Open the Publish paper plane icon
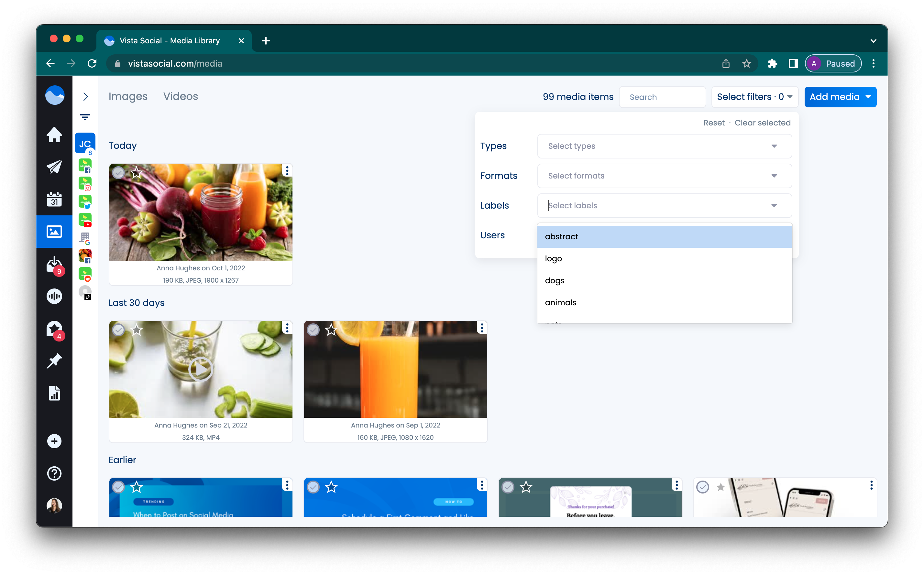The width and height of the screenshot is (924, 575). pos(54,167)
